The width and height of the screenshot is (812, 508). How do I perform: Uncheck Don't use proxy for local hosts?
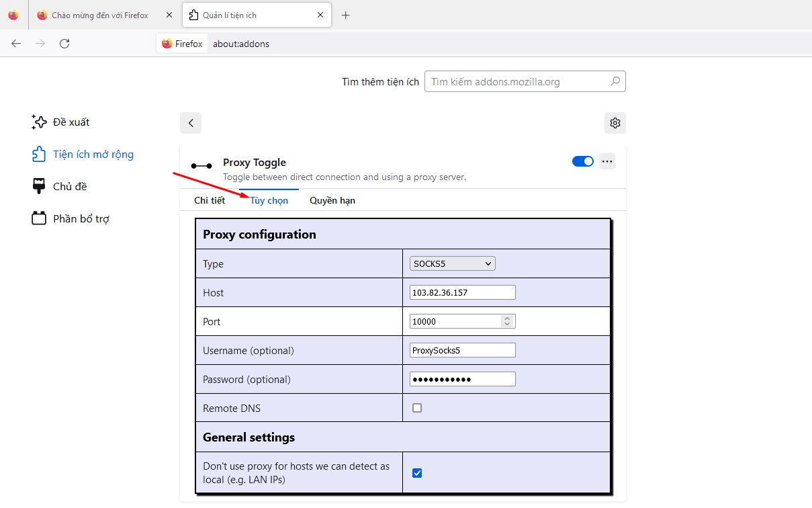pos(417,473)
